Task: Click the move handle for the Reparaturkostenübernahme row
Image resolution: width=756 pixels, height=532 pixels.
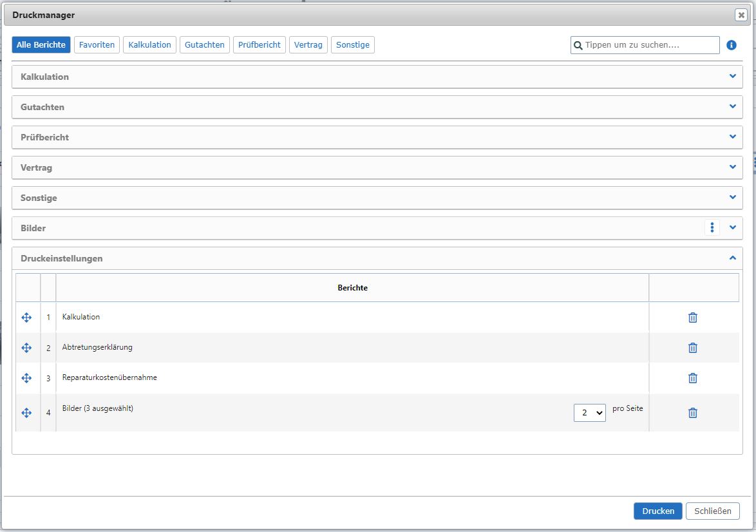Action: coord(26,378)
